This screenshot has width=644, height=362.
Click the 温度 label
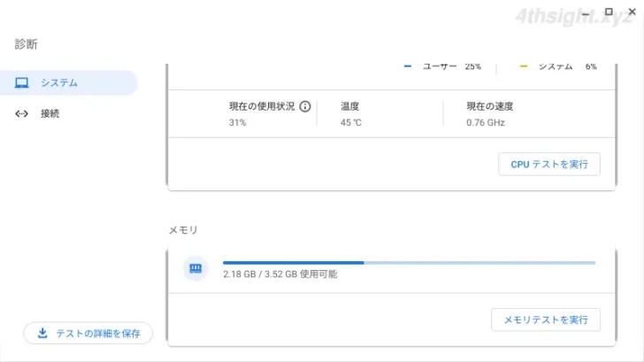[350, 106]
